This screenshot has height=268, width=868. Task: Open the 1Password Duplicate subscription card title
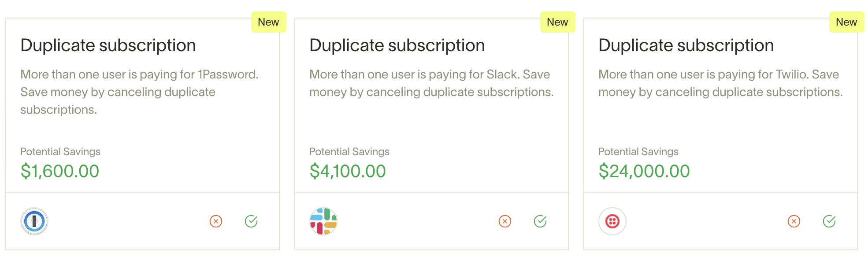(108, 45)
